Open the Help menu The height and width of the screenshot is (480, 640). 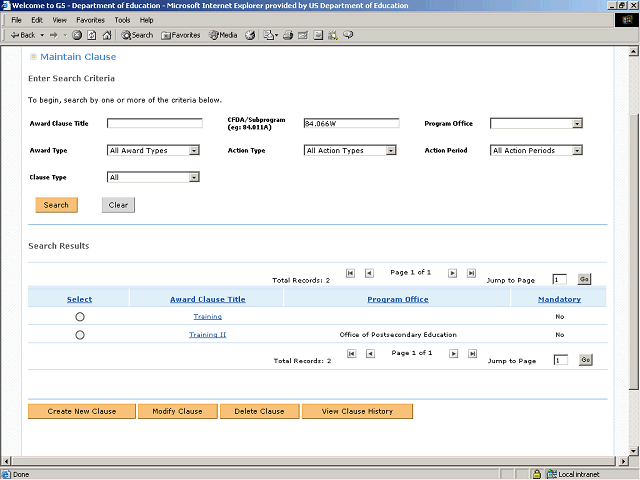click(146, 20)
